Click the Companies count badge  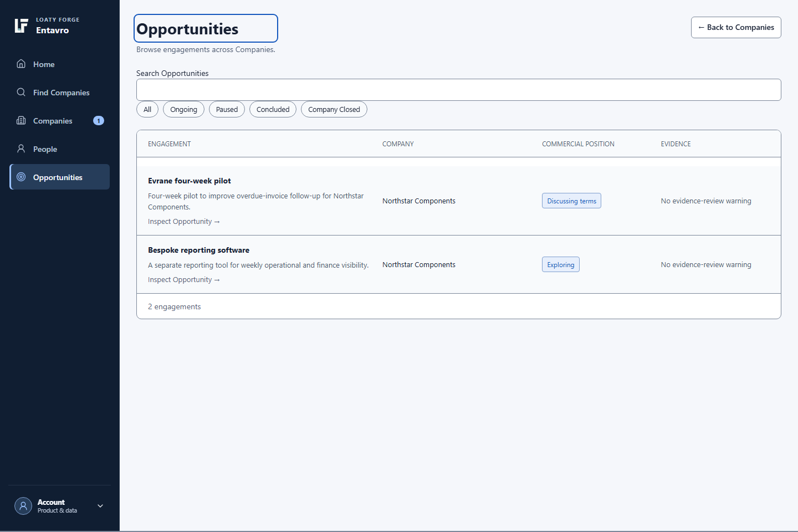click(x=99, y=121)
